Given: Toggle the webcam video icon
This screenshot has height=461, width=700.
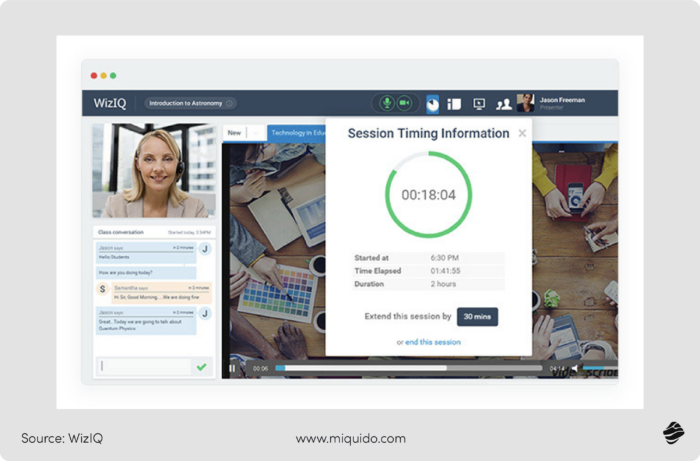Looking at the screenshot, I should pyautogui.click(x=404, y=103).
